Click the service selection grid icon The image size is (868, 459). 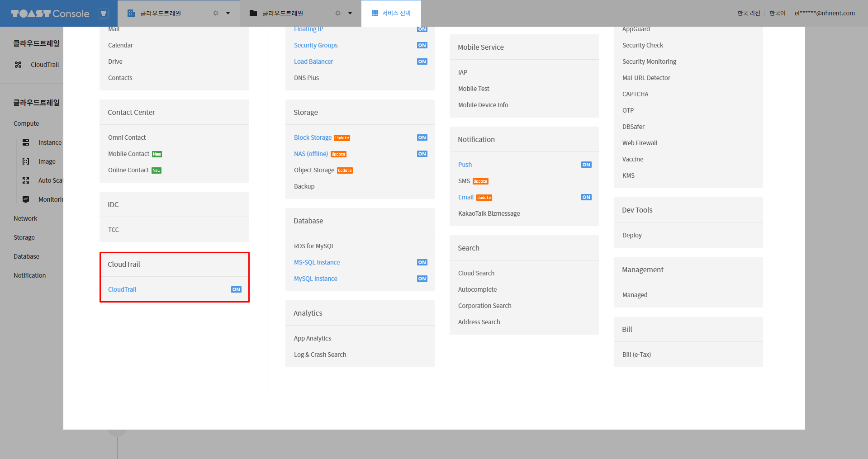pos(375,13)
